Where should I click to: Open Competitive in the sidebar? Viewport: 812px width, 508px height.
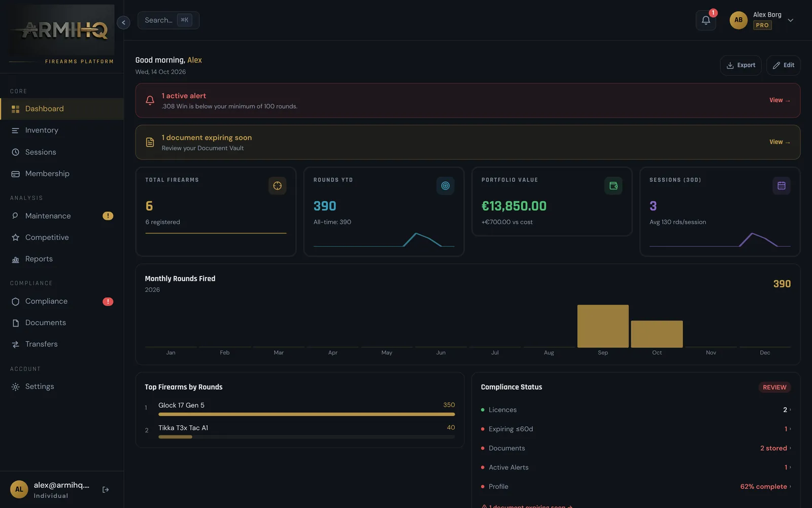click(x=62, y=237)
